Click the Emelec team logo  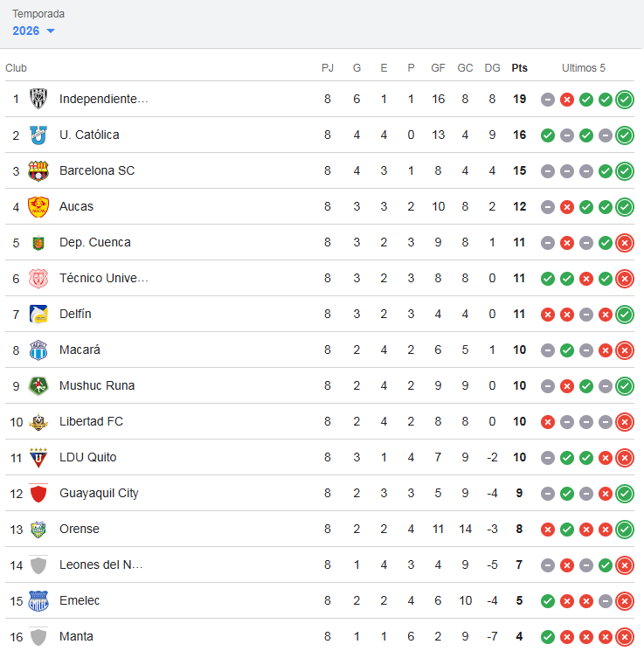coord(38,600)
